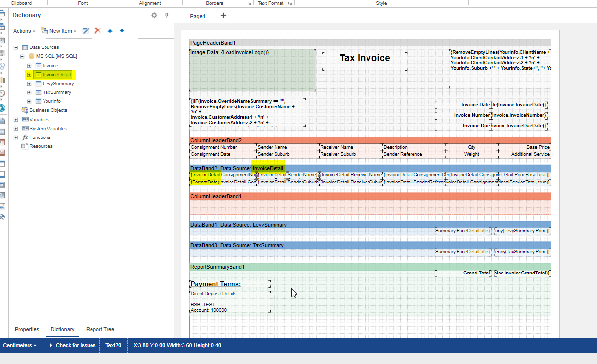Select the LoadInvoiceLogo image component

click(x=253, y=69)
